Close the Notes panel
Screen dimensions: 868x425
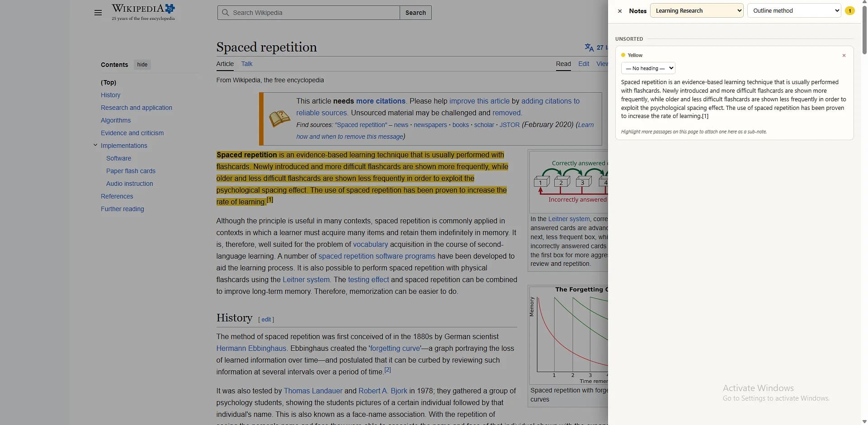[620, 11]
